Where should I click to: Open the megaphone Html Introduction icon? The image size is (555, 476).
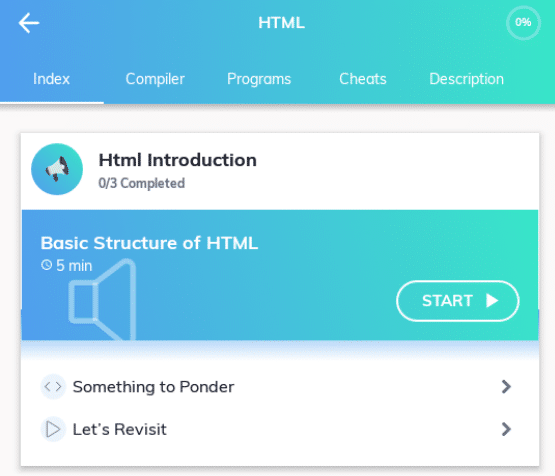(x=57, y=169)
